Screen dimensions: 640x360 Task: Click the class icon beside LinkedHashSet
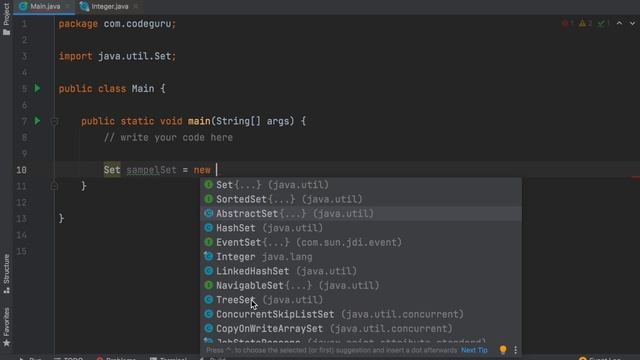pos(209,271)
